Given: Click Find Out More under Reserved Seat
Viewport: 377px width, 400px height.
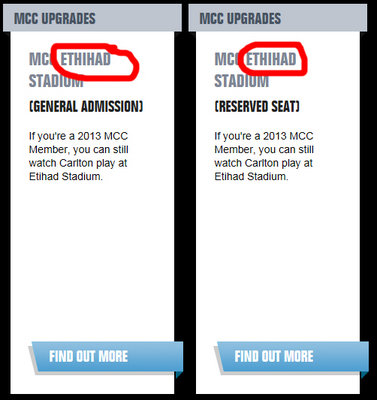Looking at the screenshot, I should click(x=292, y=356).
